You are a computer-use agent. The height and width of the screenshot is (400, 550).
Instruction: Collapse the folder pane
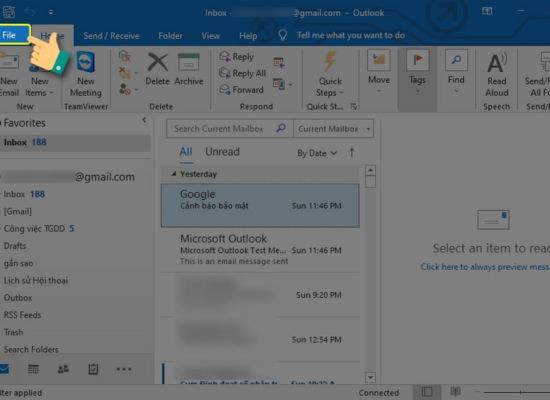coord(144,120)
